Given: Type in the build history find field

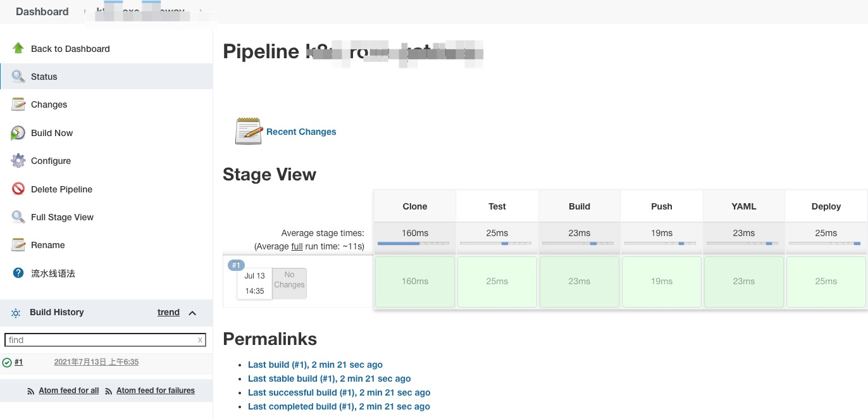Looking at the screenshot, I should coord(101,340).
